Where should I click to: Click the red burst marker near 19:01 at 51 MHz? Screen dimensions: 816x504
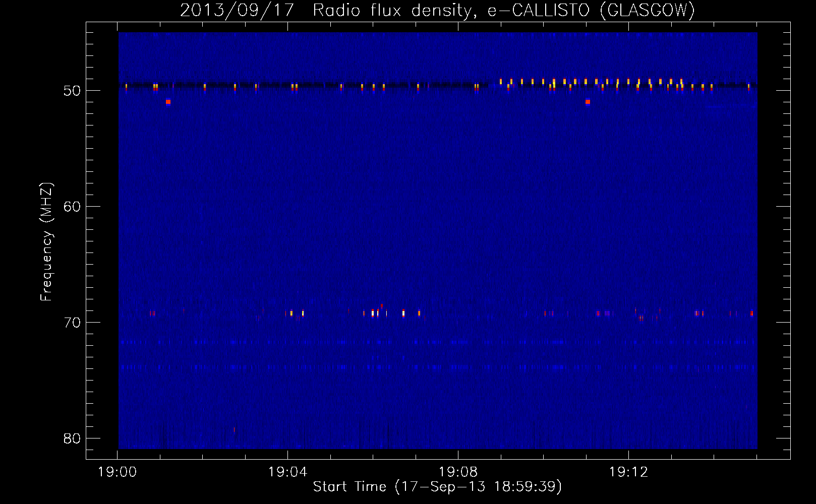[x=168, y=102]
